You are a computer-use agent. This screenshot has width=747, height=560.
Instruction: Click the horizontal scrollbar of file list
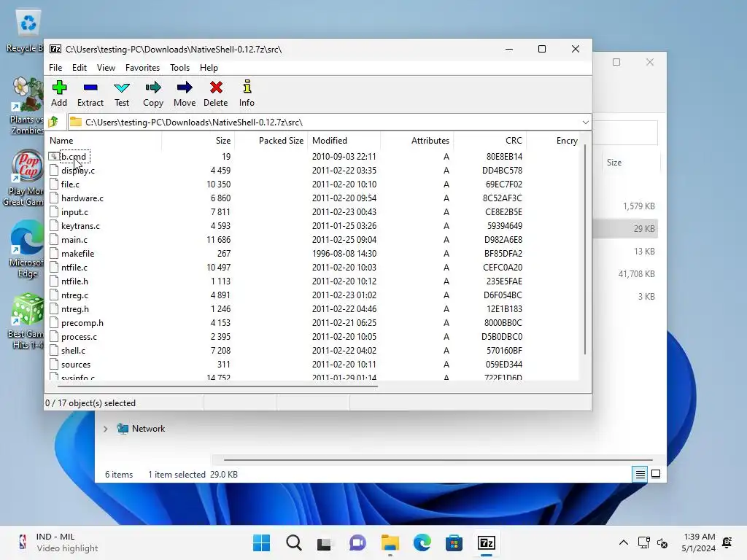(217, 386)
